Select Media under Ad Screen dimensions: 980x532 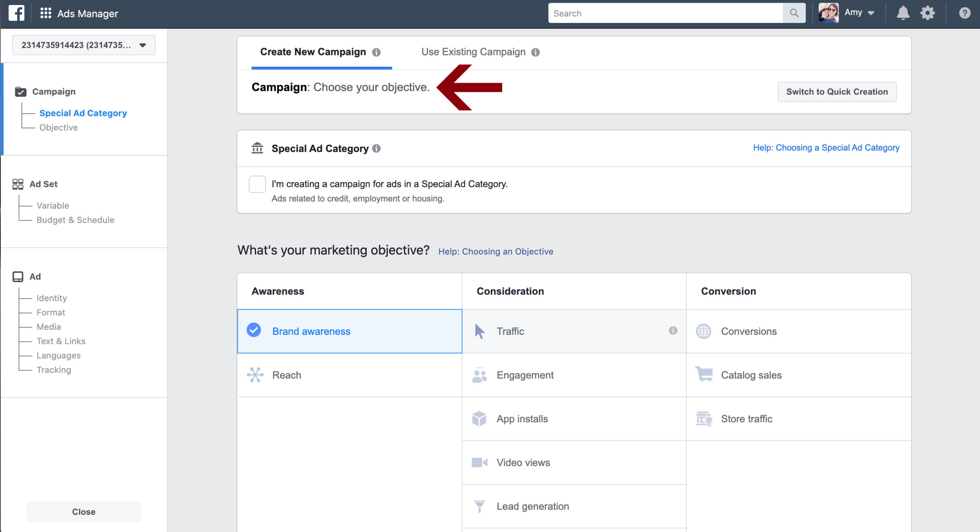tap(49, 327)
